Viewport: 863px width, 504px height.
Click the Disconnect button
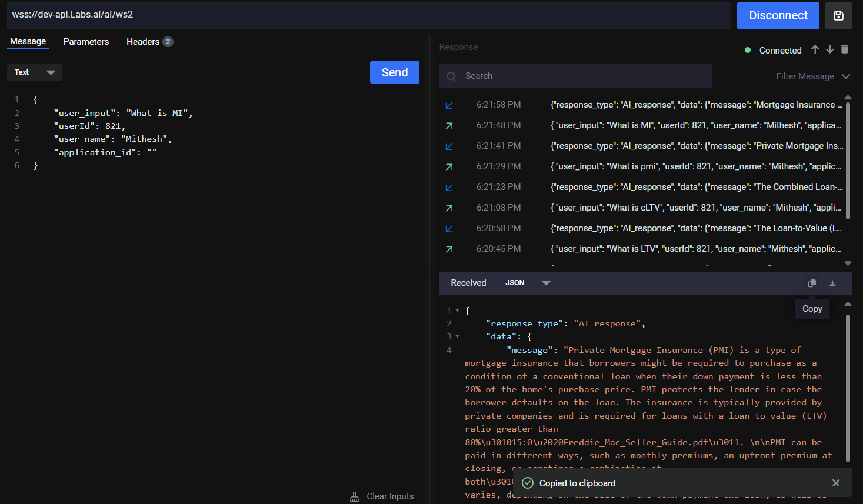pyautogui.click(x=778, y=16)
